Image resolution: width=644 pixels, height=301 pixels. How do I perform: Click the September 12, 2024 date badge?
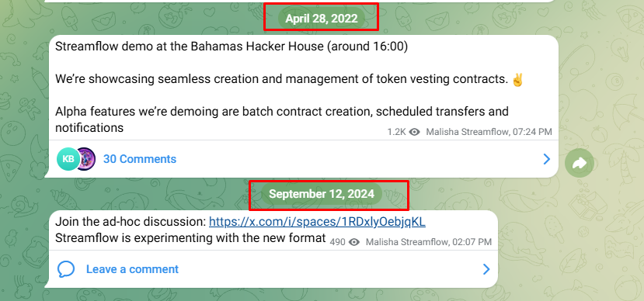(322, 194)
